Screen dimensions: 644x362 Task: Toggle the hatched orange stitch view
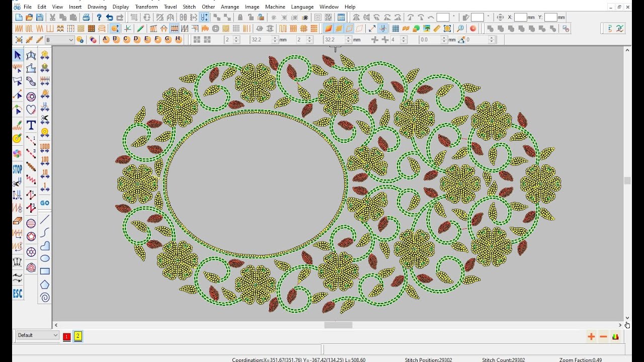(x=339, y=29)
